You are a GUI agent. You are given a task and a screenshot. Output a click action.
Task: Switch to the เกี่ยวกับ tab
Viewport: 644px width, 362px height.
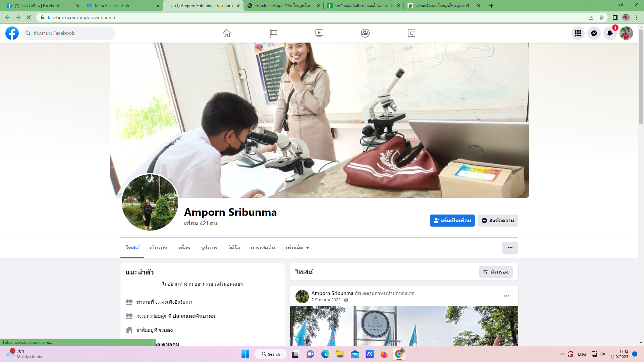tap(158, 248)
